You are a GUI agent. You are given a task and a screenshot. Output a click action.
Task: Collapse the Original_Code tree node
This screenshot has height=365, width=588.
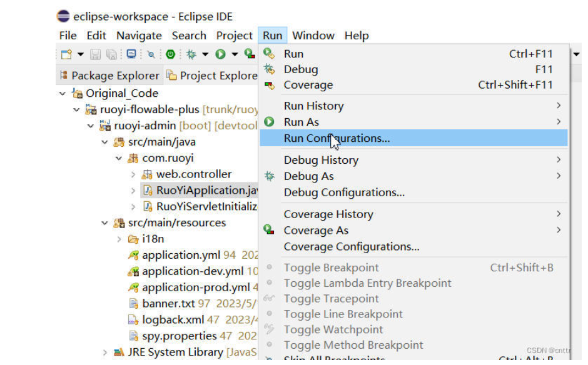pyautogui.click(x=63, y=93)
